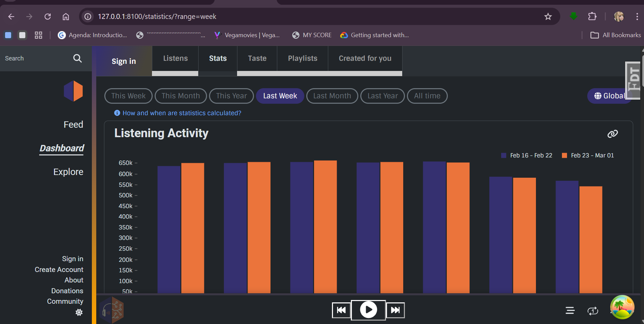This screenshot has width=644, height=324.
Task: Open Chrome three-dot menu
Action: click(x=637, y=17)
